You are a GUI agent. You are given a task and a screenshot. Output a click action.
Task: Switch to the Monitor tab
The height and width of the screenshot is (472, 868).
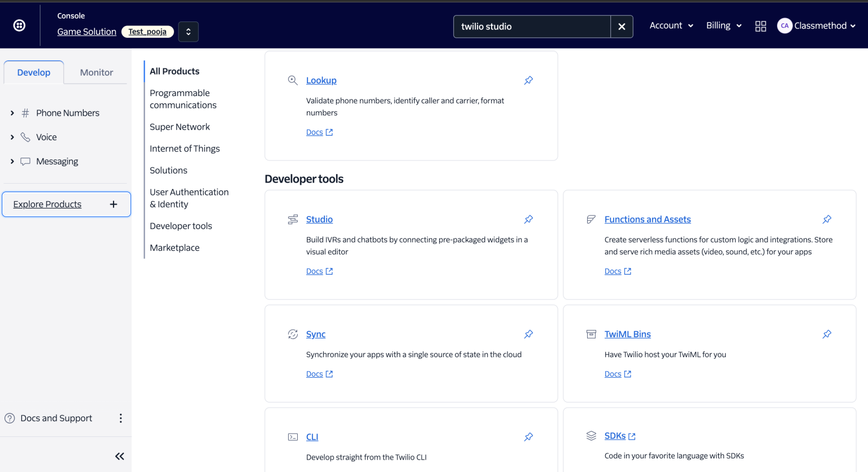pyautogui.click(x=96, y=72)
